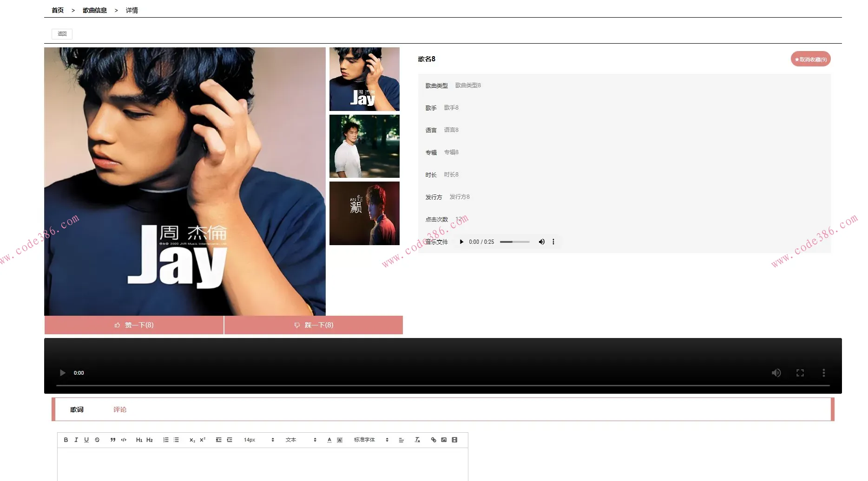Screen dimensions: 868x481
Task: Play the music file audio
Action: coord(461,242)
